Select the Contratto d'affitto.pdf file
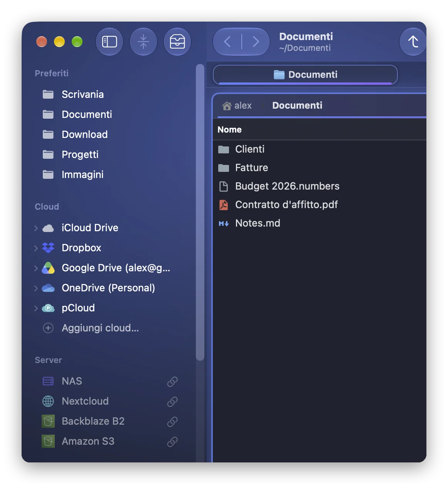 pyautogui.click(x=320, y=205)
